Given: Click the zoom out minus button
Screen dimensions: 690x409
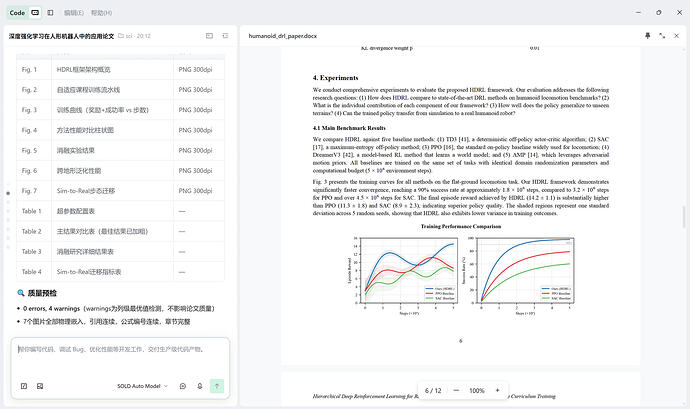Looking at the screenshot, I should pos(456,391).
